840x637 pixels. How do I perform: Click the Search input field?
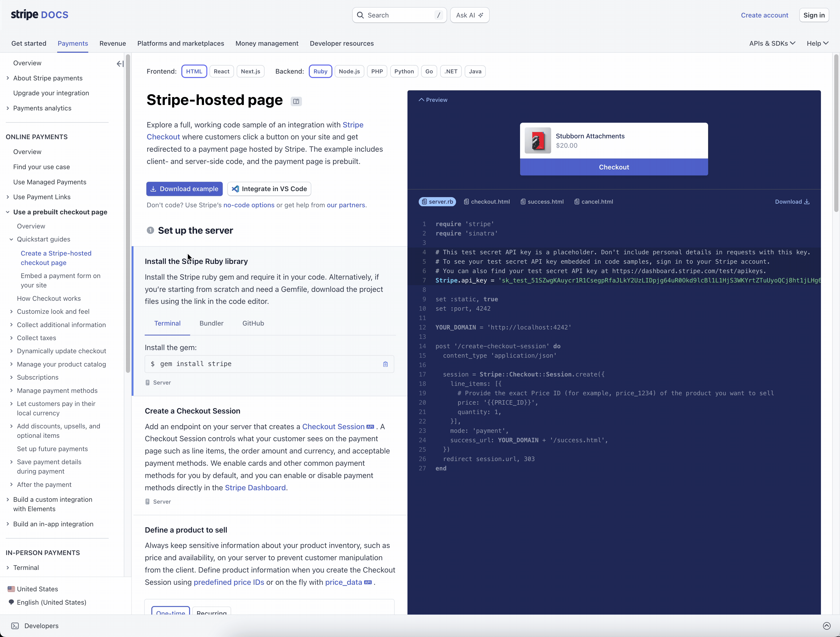point(399,15)
